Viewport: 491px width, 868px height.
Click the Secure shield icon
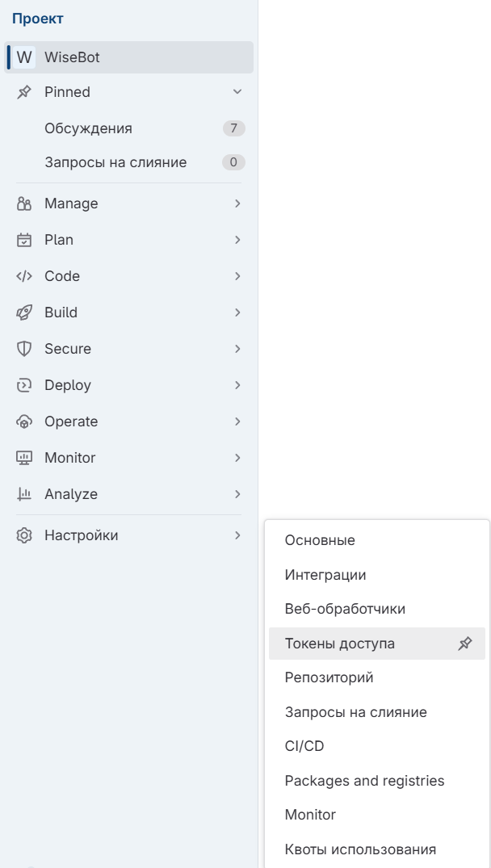point(23,349)
